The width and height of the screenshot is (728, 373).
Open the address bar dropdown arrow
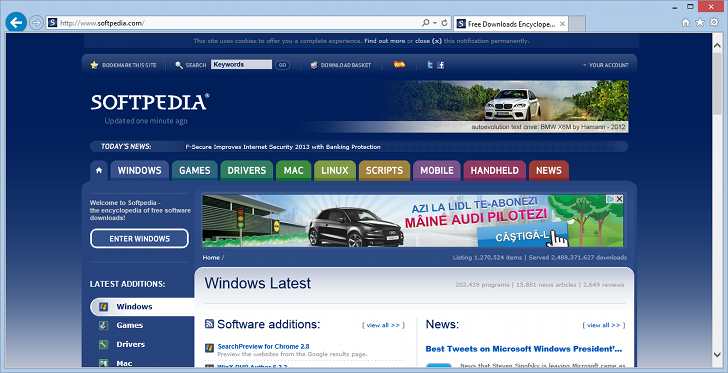click(x=435, y=23)
